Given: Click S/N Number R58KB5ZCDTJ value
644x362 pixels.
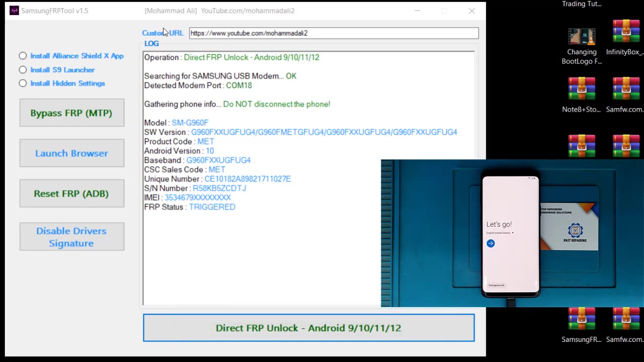Looking at the screenshot, I should click(x=219, y=189).
